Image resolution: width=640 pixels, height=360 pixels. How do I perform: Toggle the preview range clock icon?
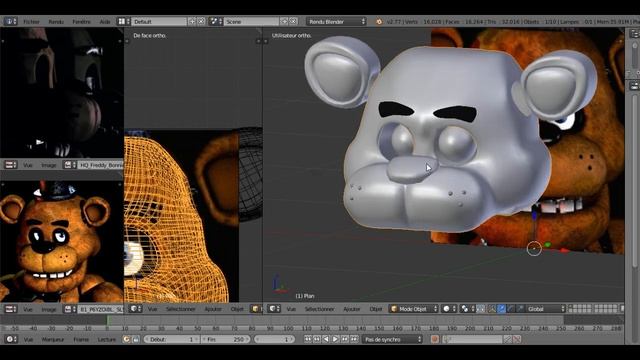tap(127, 339)
